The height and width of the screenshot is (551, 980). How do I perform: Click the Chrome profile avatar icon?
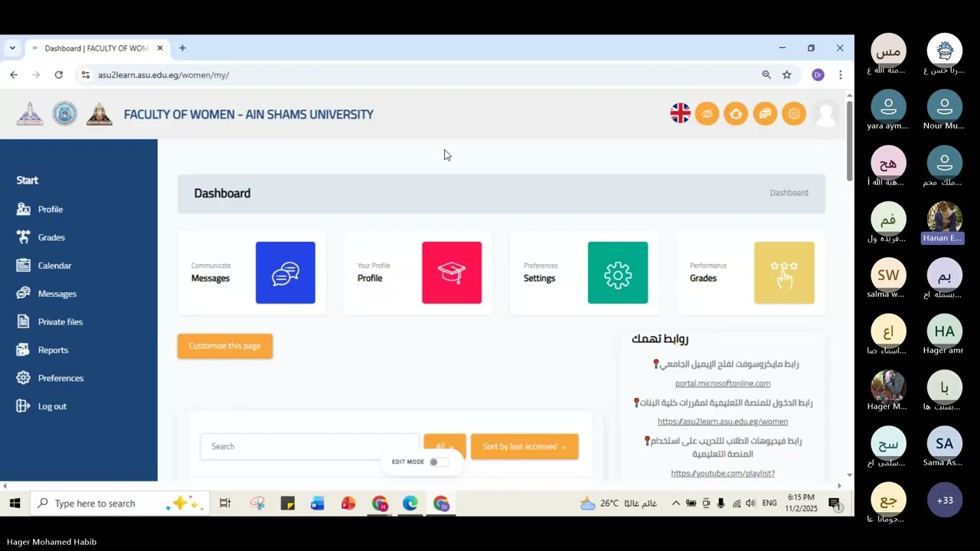[x=818, y=75]
